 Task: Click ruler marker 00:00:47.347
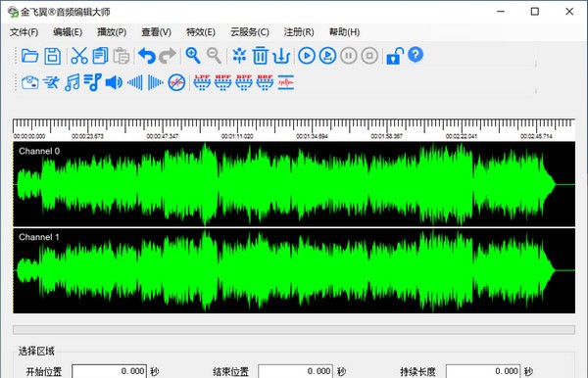(x=163, y=136)
